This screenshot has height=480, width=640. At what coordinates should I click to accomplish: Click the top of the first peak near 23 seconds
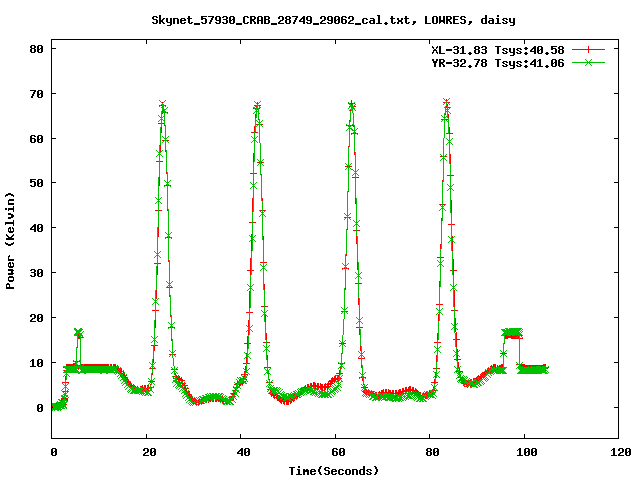click(162, 104)
